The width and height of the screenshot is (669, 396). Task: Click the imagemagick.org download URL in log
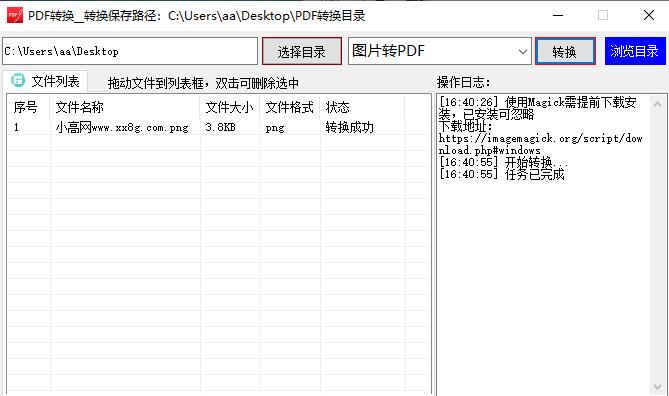(541, 144)
